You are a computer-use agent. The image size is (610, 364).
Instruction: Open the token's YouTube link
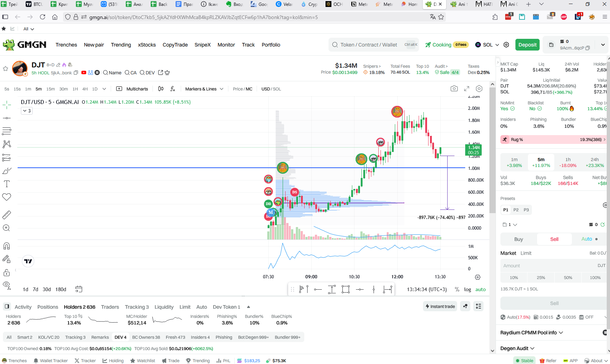(84, 73)
